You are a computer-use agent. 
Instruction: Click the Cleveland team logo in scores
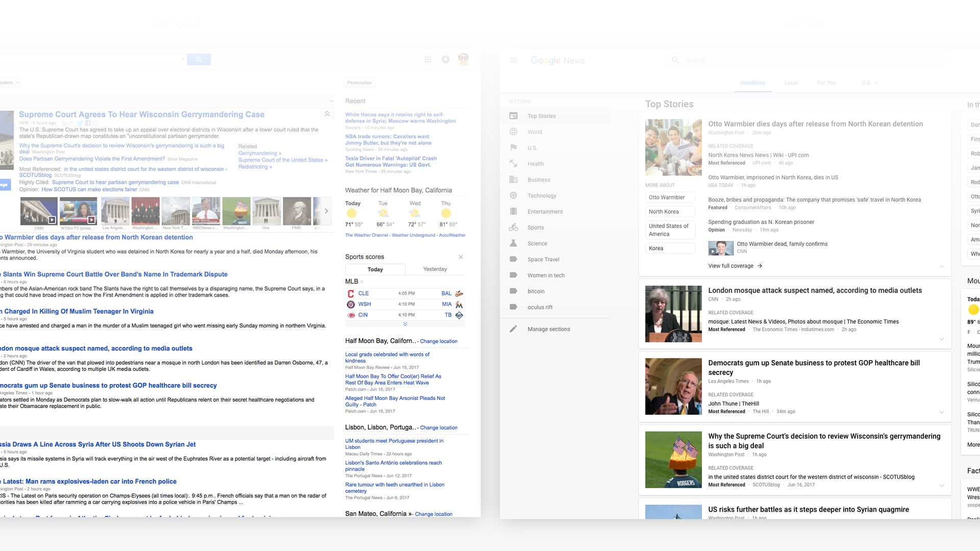351,293
